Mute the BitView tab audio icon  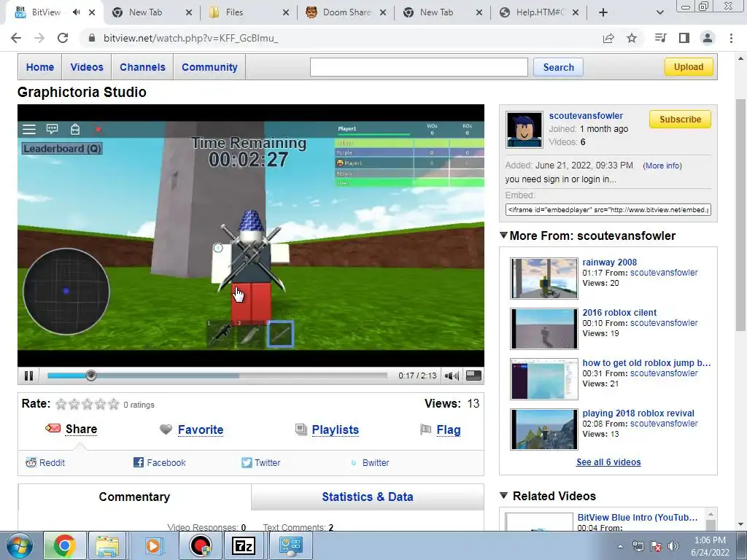(x=76, y=12)
